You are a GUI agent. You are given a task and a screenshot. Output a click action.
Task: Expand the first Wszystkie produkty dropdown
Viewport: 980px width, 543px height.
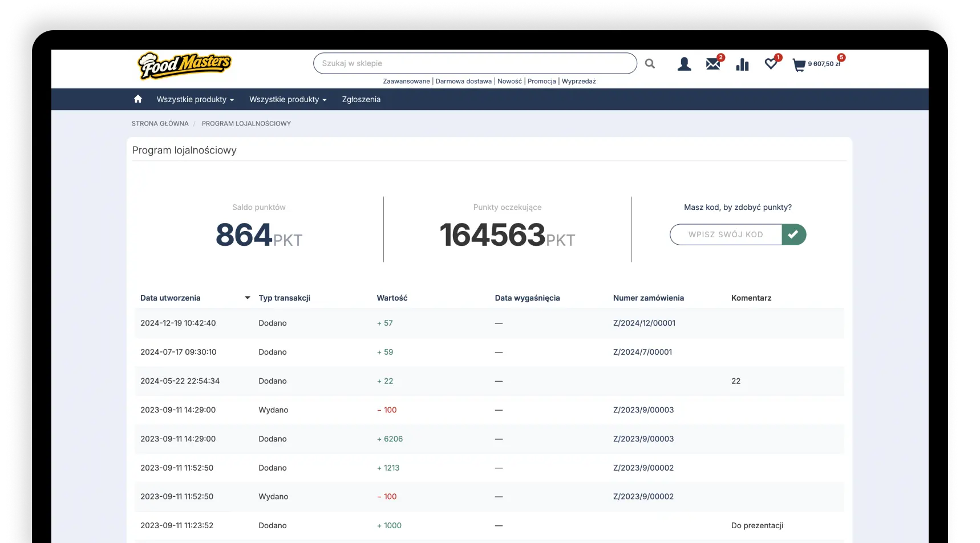coord(195,99)
